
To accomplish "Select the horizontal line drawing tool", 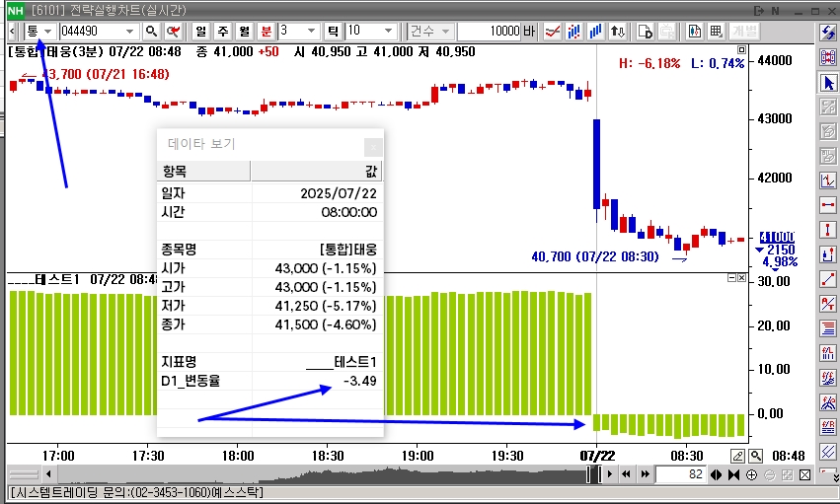I will point(828,205).
